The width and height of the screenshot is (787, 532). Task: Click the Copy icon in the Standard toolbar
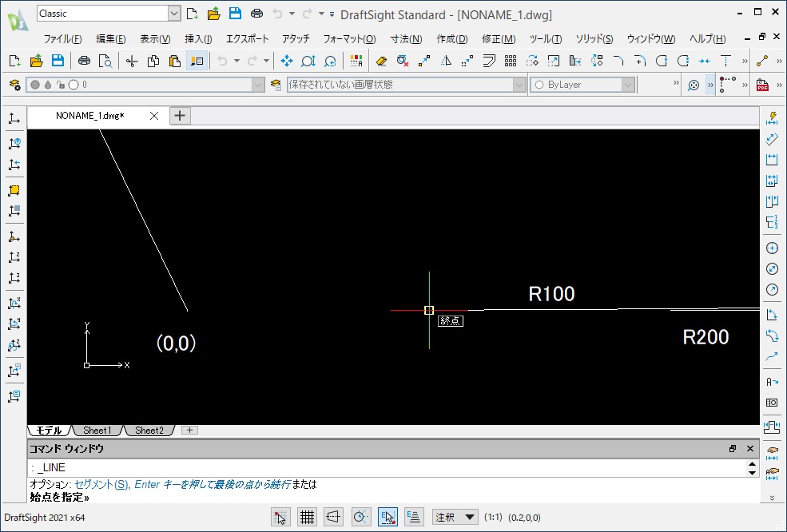(153, 62)
